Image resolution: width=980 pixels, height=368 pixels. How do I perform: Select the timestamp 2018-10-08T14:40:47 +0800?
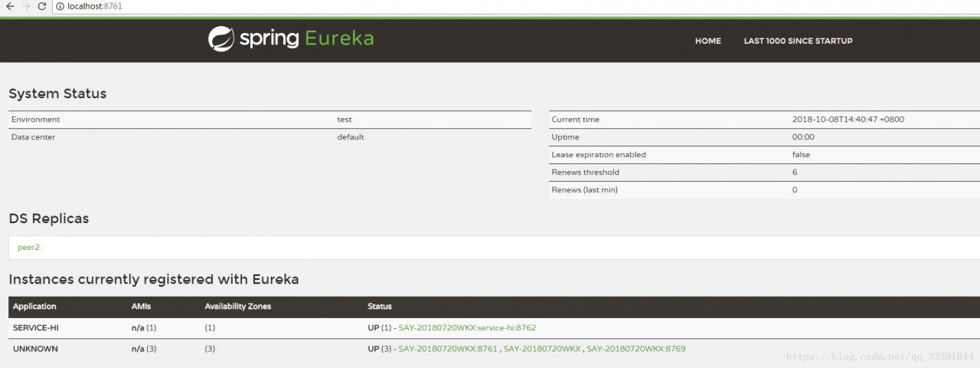click(x=848, y=120)
